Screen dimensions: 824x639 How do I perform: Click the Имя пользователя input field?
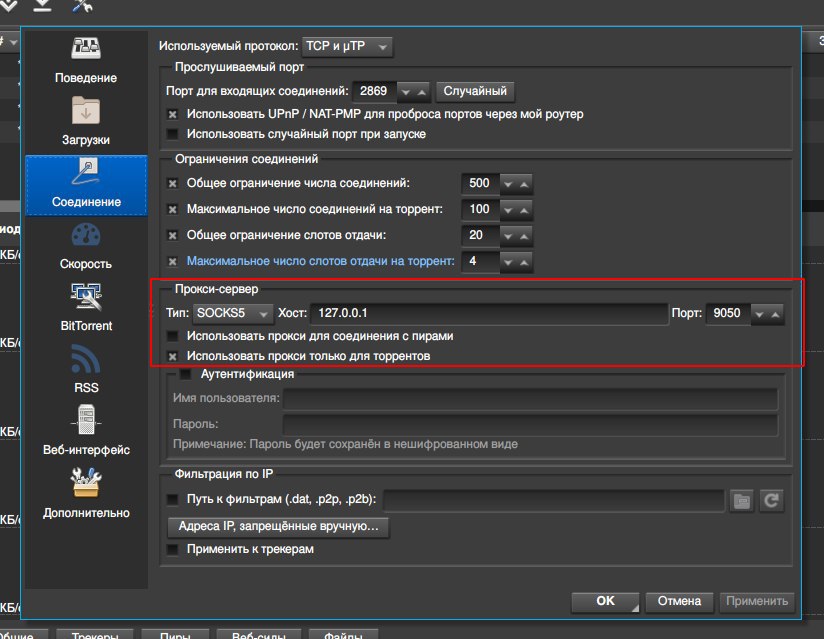point(530,398)
